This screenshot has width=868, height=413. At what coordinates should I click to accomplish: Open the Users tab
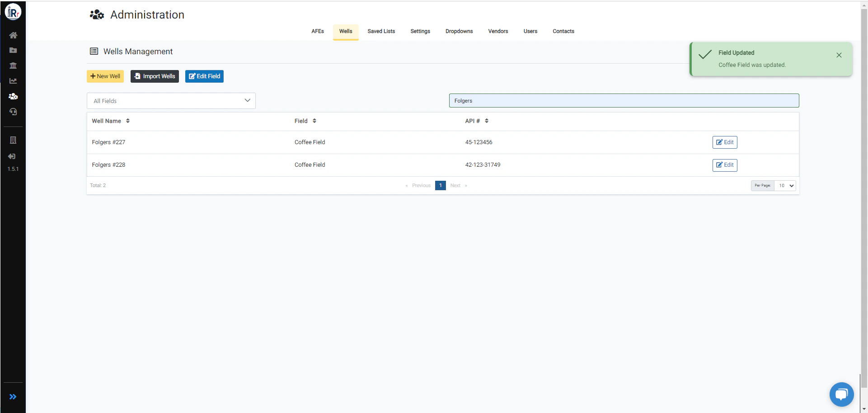coord(530,31)
